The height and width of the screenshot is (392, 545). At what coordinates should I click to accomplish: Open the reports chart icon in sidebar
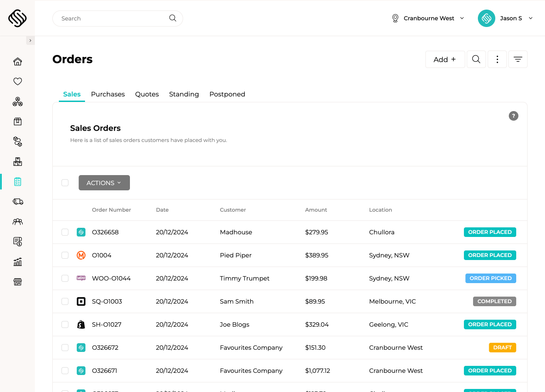pos(17,261)
